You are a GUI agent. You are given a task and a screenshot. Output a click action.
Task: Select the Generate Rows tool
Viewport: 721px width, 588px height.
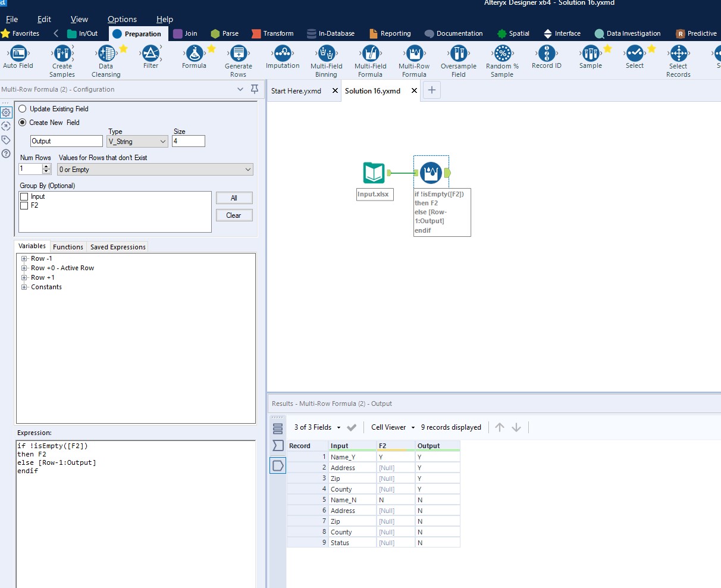(x=239, y=54)
